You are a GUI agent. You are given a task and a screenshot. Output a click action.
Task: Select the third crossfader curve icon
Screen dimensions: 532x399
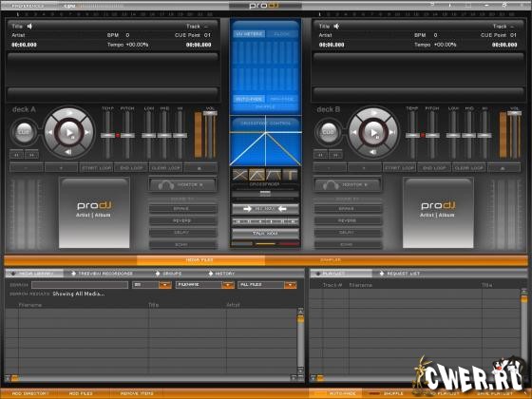pyautogui.click(x=274, y=175)
